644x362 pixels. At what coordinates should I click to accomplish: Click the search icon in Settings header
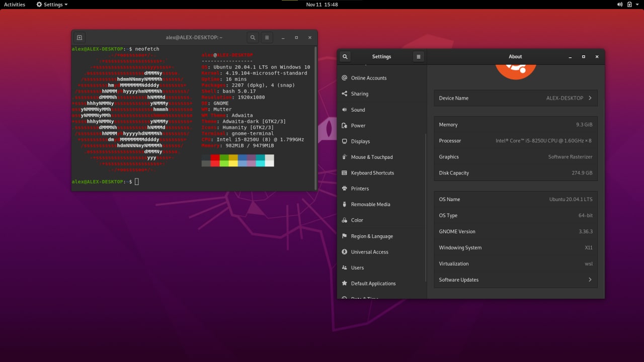point(345,57)
